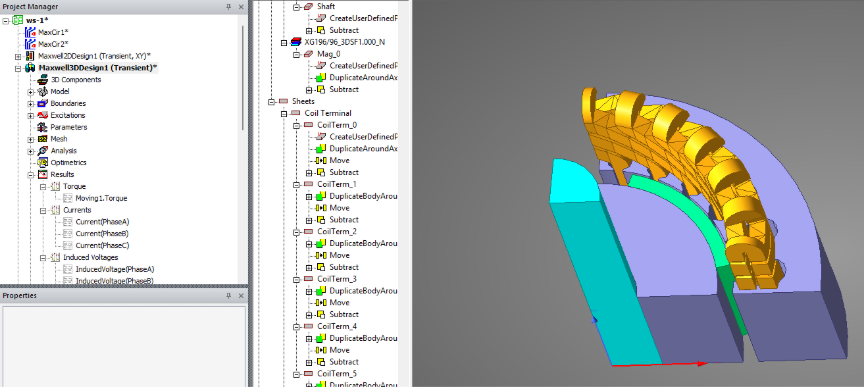Click the Mesh node icon
864x387 pixels.
42,139
